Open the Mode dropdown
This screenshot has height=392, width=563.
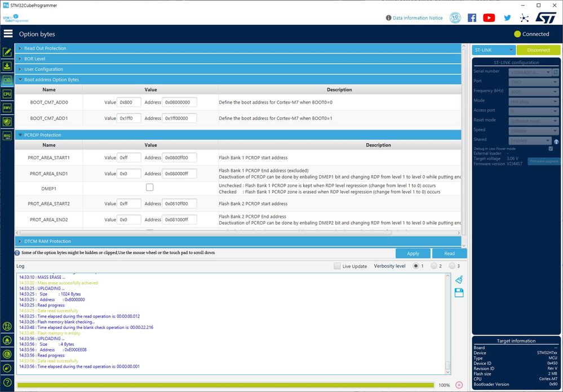tap(534, 101)
